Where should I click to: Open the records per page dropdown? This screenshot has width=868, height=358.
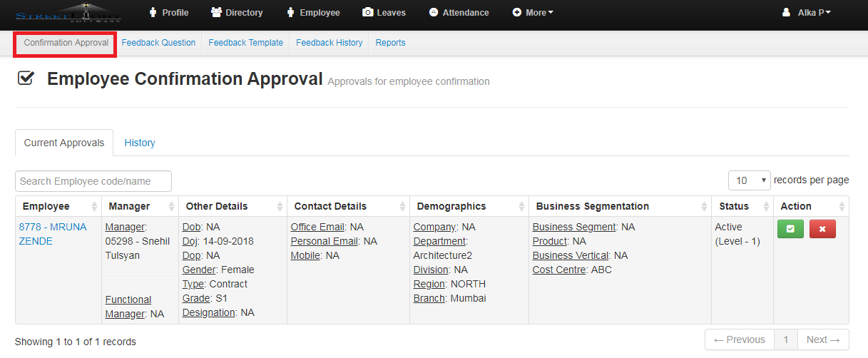(750, 180)
